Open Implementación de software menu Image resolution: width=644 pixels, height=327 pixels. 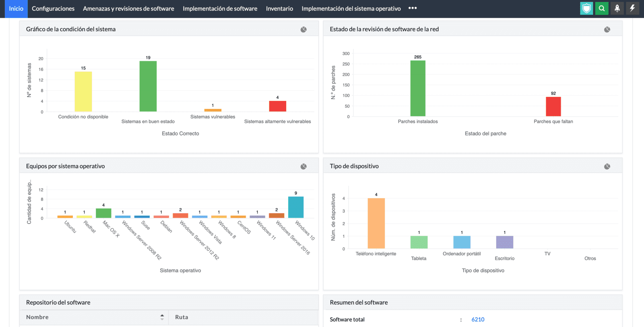point(220,8)
